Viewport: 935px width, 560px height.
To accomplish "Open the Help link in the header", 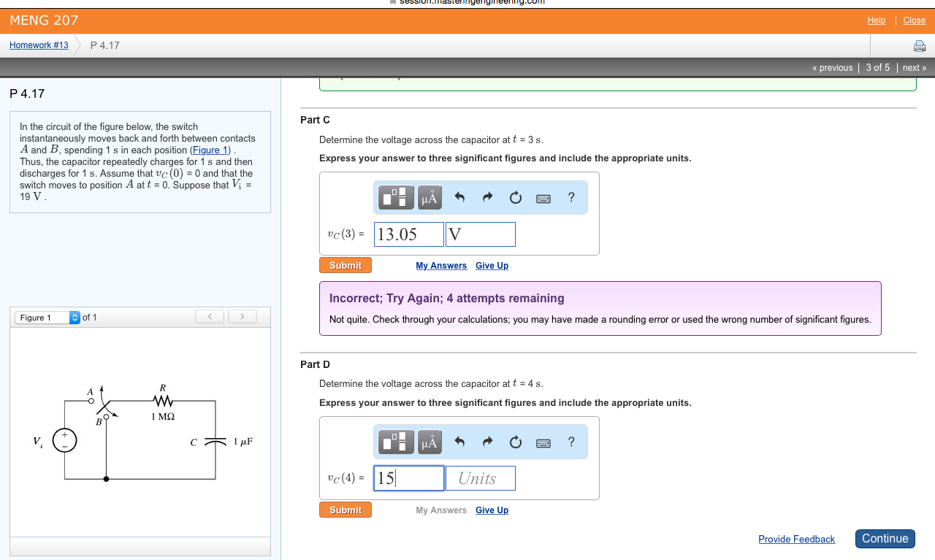I will point(877,20).
